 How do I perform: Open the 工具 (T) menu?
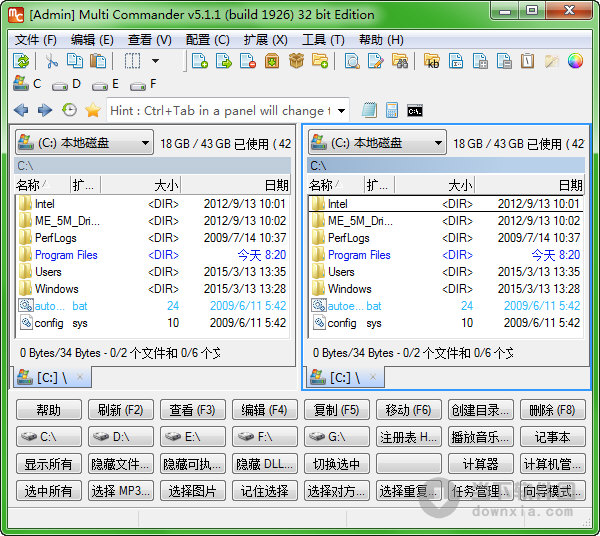click(323, 40)
